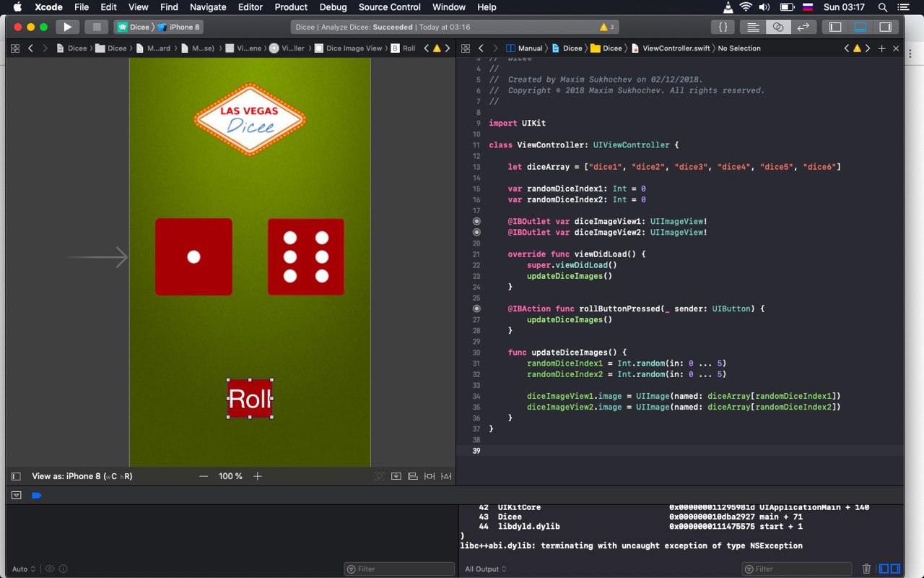Show the document outline sidebar
924x578 pixels.
(x=16, y=476)
